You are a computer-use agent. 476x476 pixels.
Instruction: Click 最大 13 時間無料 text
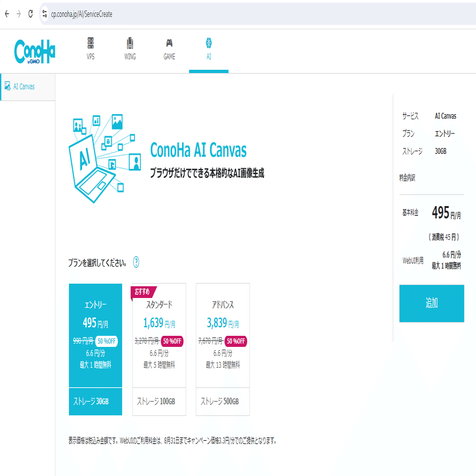coord(223,364)
